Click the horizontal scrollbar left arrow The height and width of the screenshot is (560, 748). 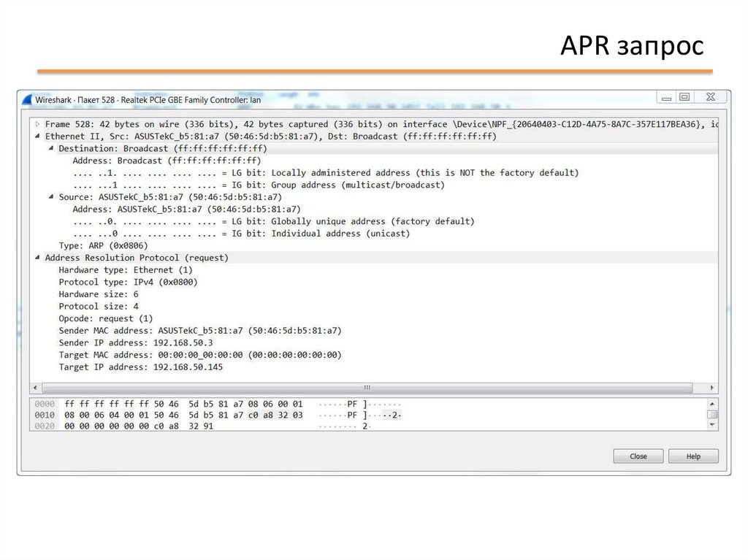pos(35,388)
